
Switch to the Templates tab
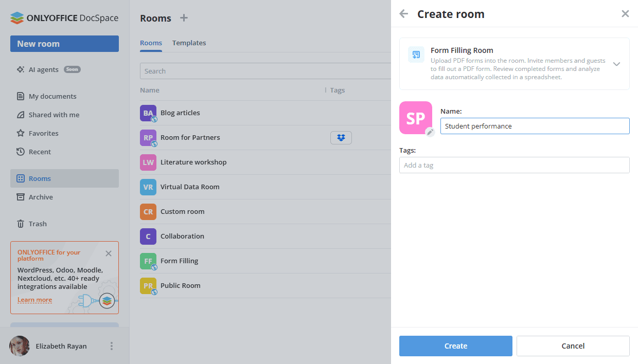click(189, 43)
